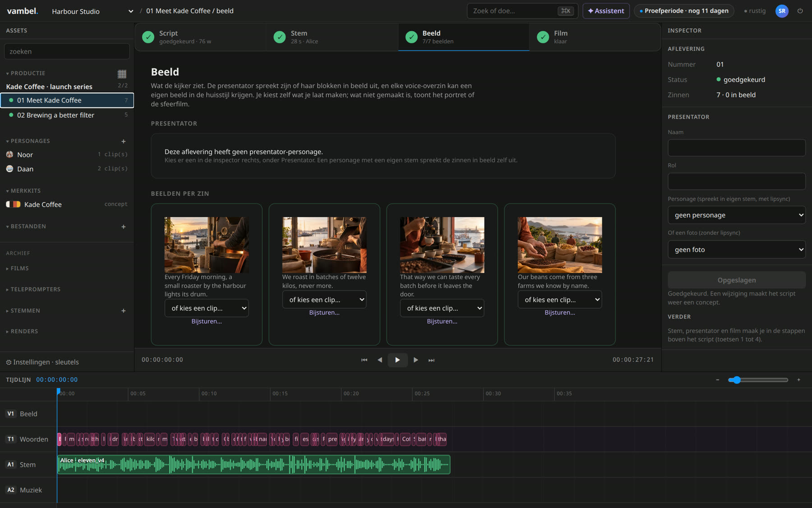Click Noor's avatar icon
This screenshot has height=508, width=812.
coord(9,154)
